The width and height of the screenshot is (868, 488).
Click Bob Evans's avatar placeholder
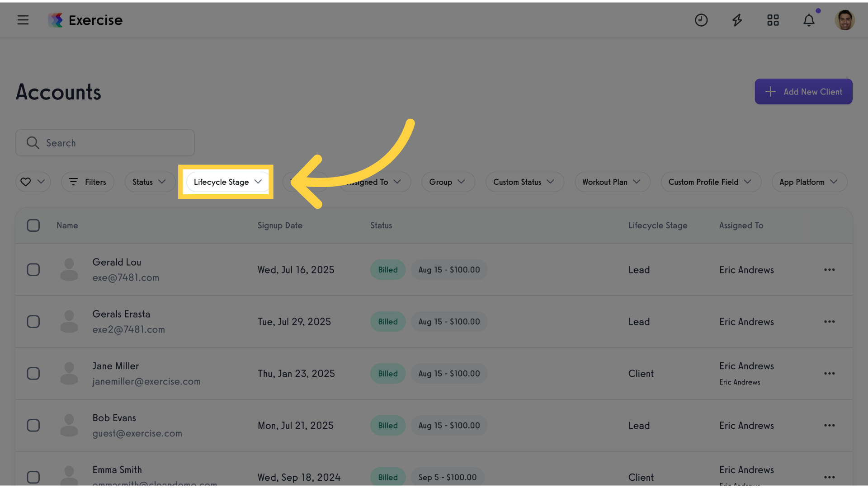click(x=69, y=426)
